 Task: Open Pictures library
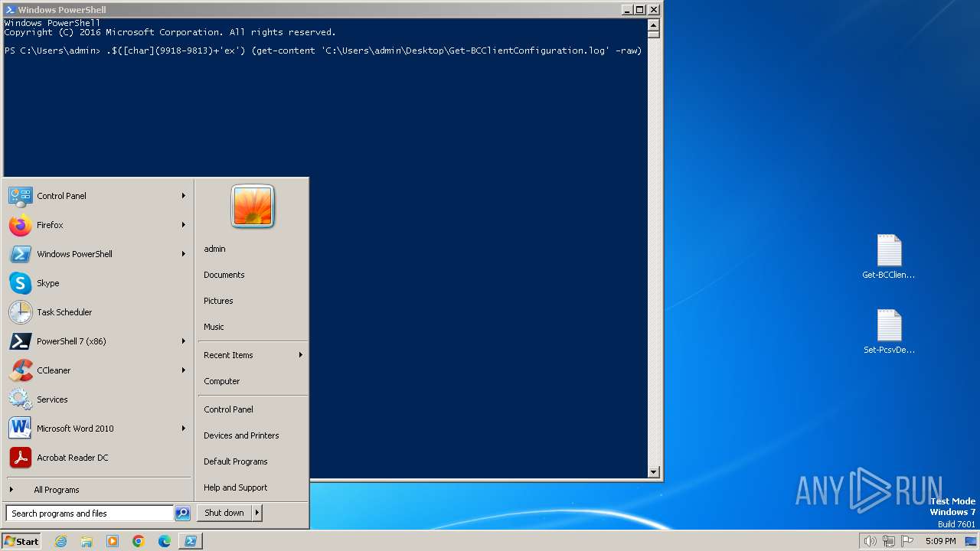point(253,301)
